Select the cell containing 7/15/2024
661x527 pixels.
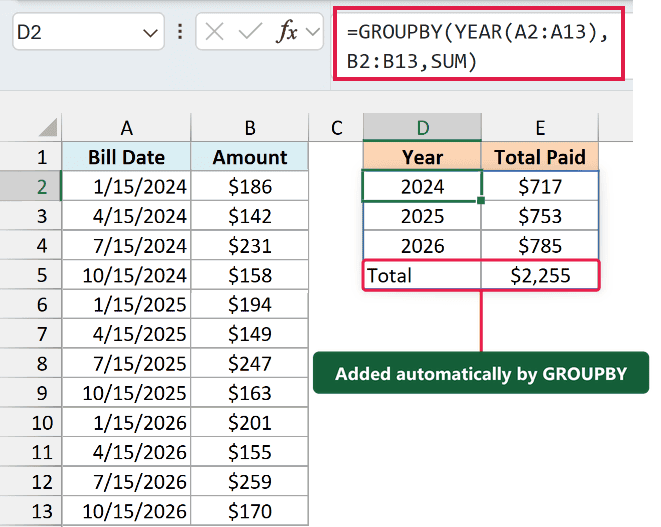tap(126, 245)
